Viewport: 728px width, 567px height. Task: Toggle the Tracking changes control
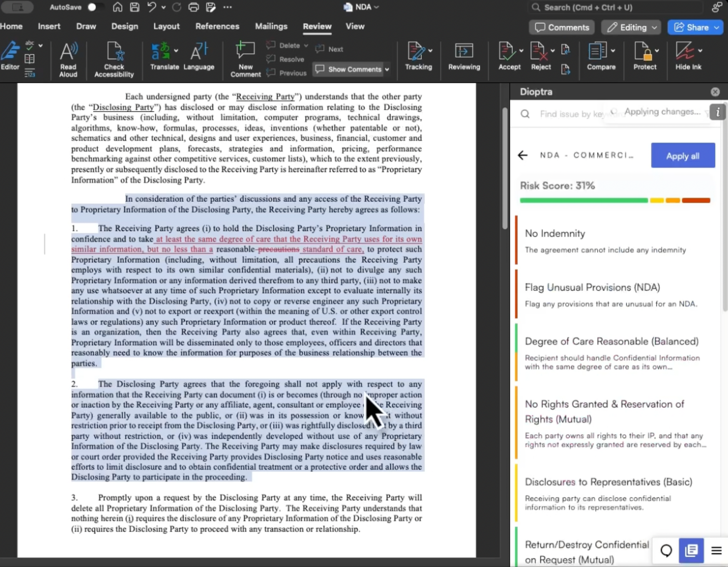418,56
